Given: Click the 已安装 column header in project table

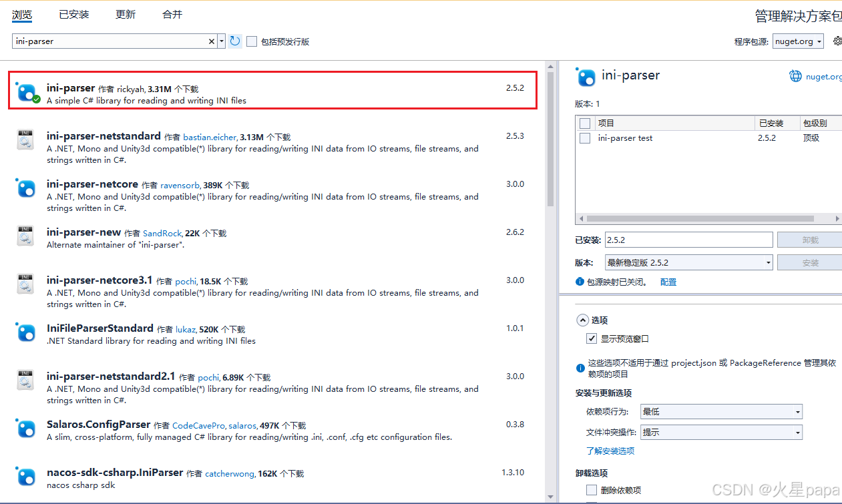Looking at the screenshot, I should pyautogui.click(x=777, y=123).
